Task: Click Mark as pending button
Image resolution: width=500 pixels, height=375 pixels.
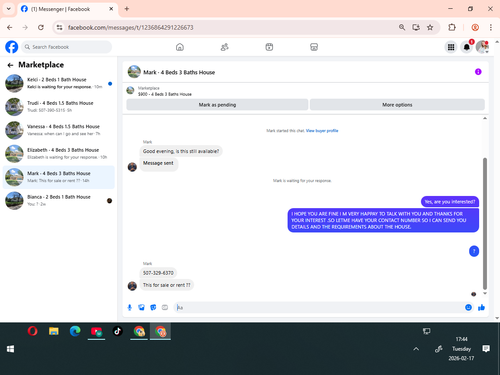Action: click(217, 105)
